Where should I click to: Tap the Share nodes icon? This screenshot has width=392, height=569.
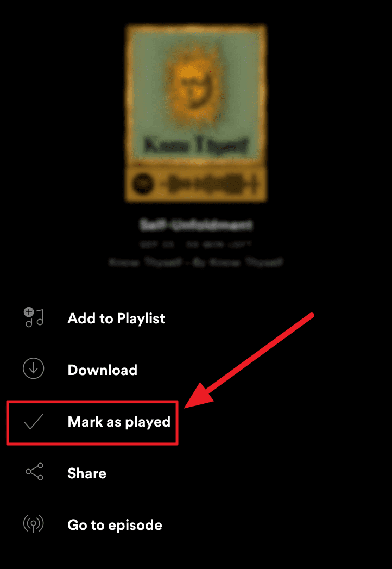[x=34, y=471]
